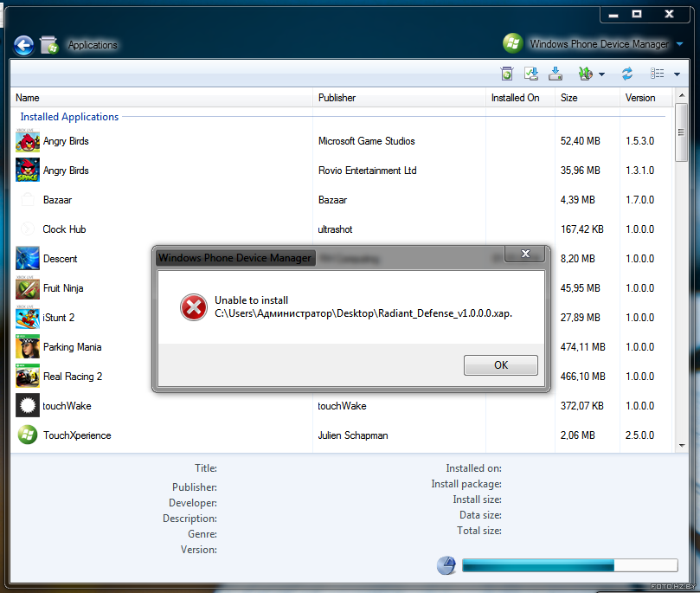Select the iStunt 2 app name
700x593 pixels.
tap(59, 318)
